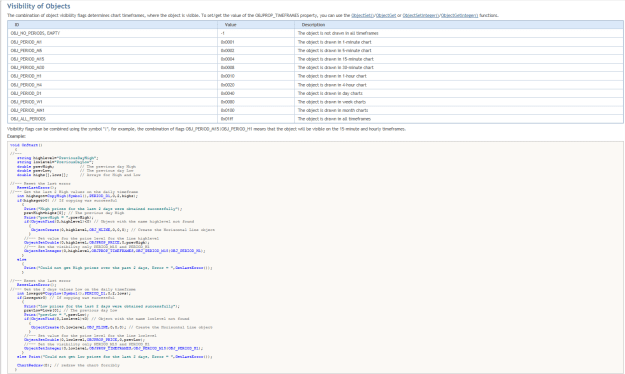
Task: Click 'The object is not drawn in all timeframes'
Action: coord(338,33)
